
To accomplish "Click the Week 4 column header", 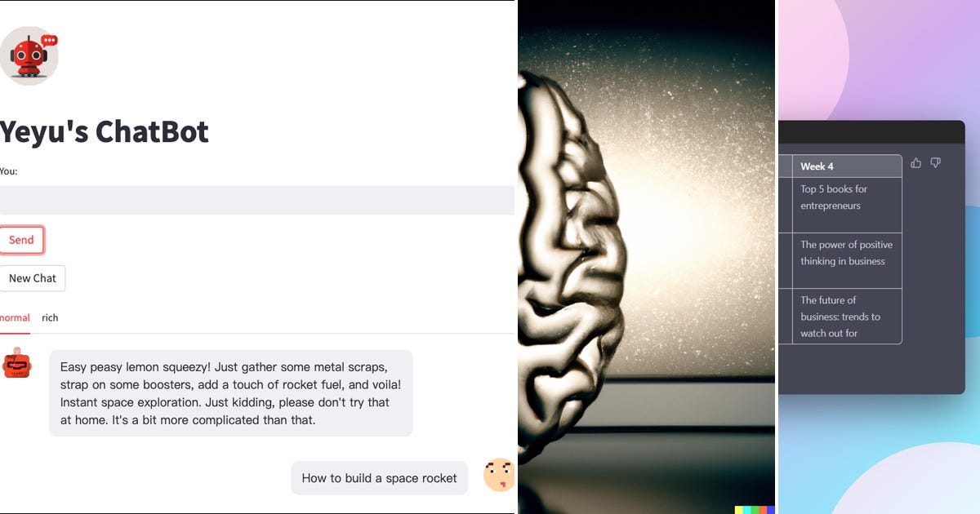I will click(847, 166).
